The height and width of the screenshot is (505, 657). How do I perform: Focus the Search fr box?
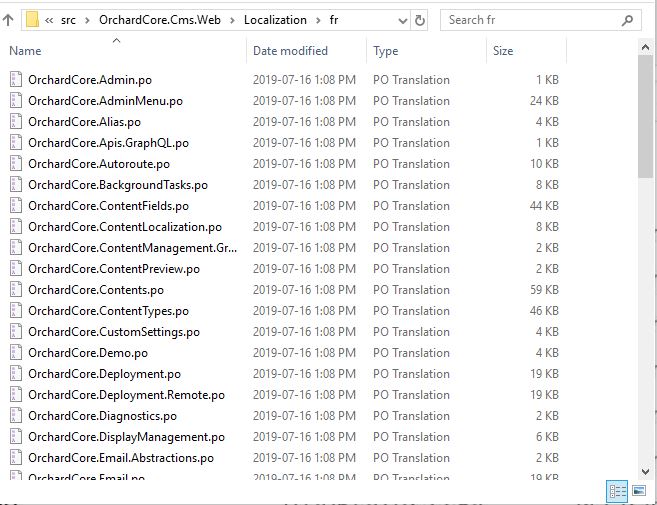coord(541,20)
